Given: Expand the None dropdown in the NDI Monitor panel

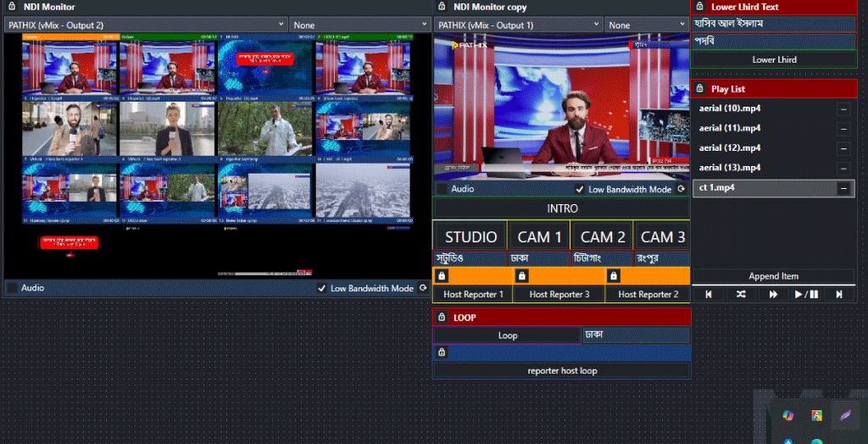Looking at the screenshot, I should tap(360, 25).
